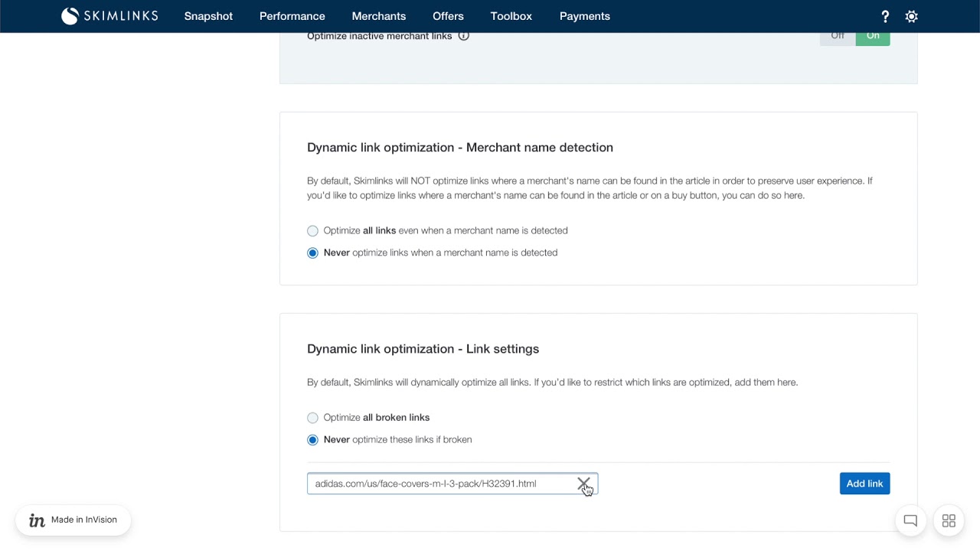This screenshot has height=551, width=980.
Task: Open the Toolbox menu
Action: pyautogui.click(x=511, y=16)
